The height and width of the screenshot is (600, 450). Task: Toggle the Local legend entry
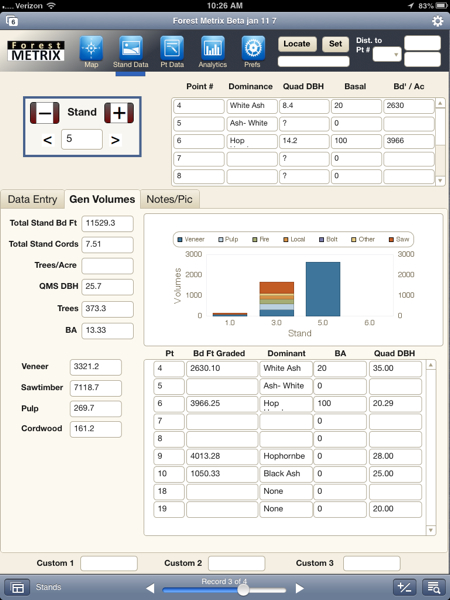294,240
